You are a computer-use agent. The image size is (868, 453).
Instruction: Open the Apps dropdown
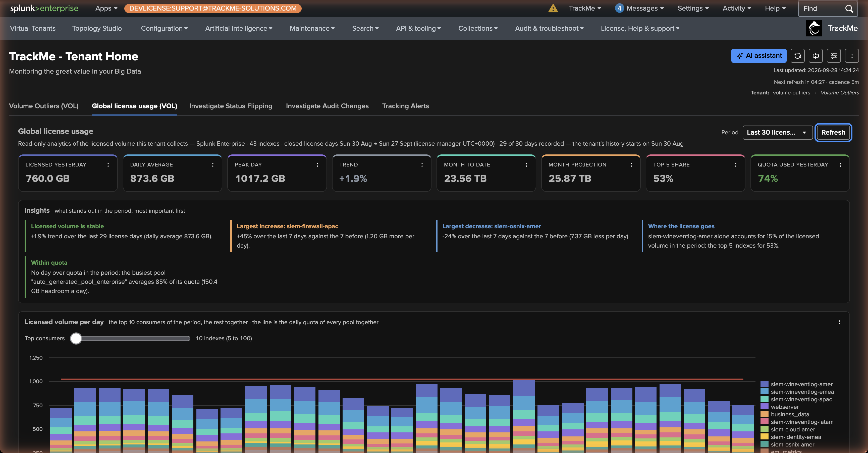[106, 9]
